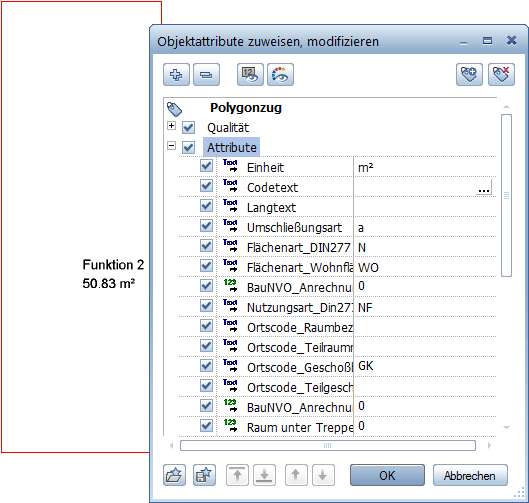Toggle the Qualität group checkbox

click(188, 128)
